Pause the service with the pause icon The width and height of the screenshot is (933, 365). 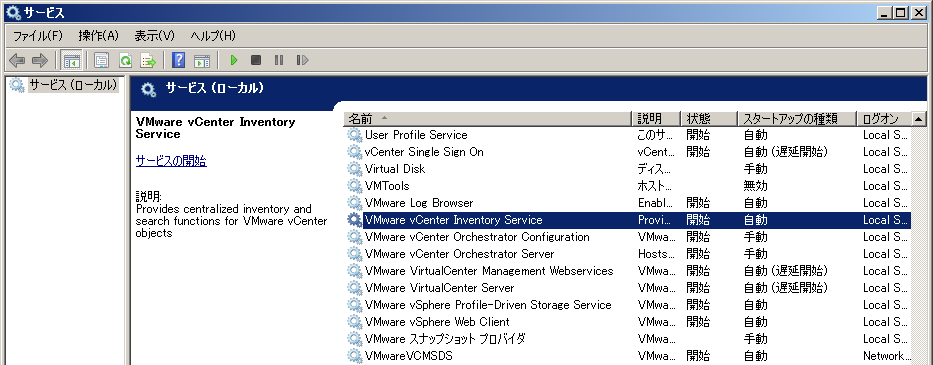coord(278,60)
